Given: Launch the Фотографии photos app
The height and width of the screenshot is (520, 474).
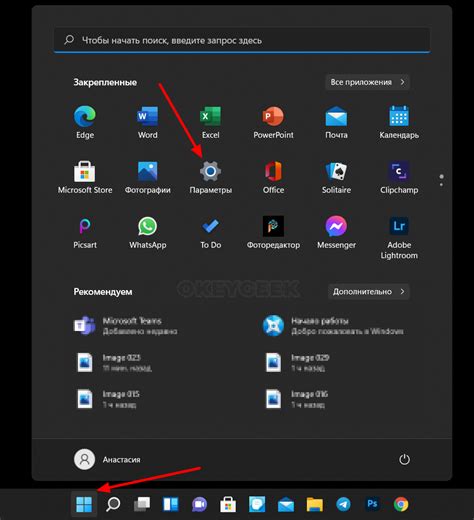Looking at the screenshot, I should point(148,177).
